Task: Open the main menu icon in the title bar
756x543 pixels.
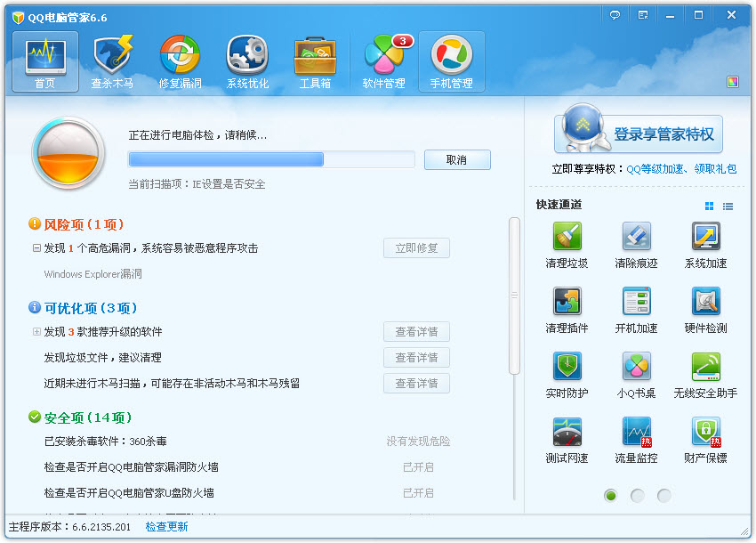Action: 643,15
